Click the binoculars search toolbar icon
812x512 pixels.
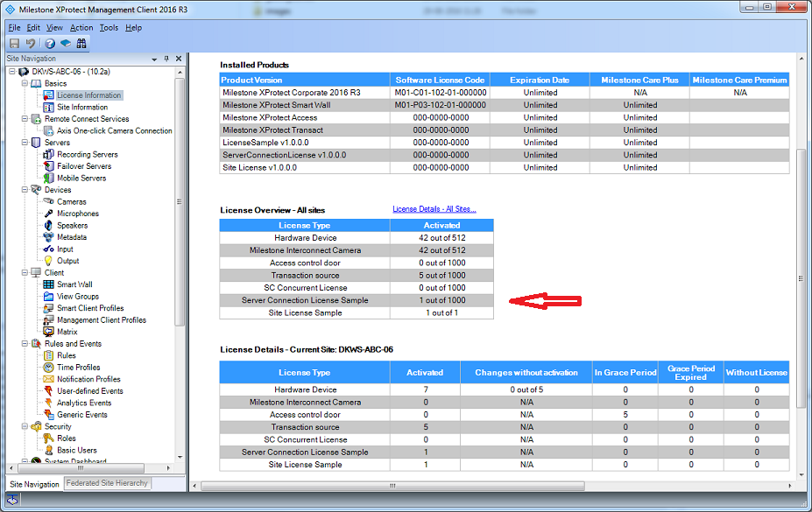tap(81, 43)
